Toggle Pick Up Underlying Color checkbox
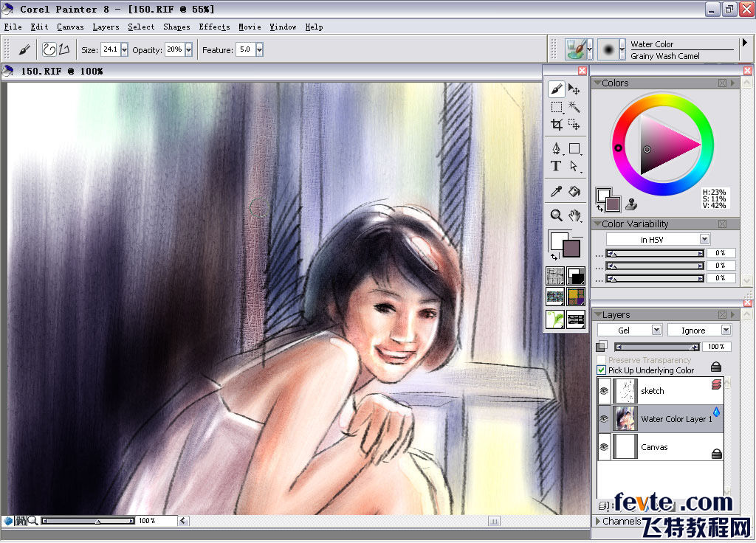 601,370
